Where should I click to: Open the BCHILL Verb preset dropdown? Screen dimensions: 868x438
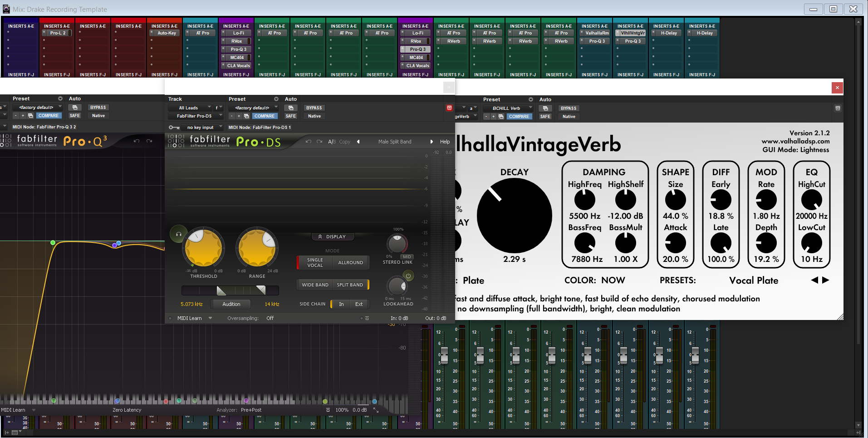coord(508,108)
